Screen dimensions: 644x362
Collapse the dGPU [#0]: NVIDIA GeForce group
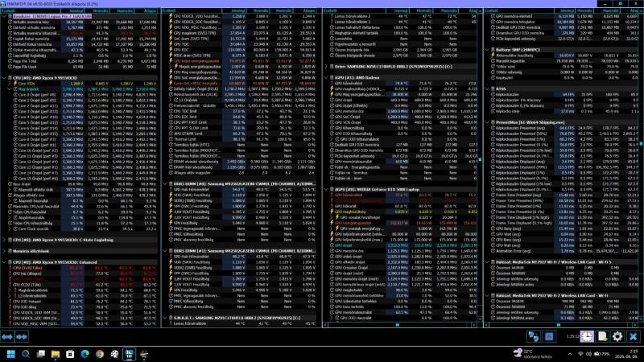[x=326, y=190]
